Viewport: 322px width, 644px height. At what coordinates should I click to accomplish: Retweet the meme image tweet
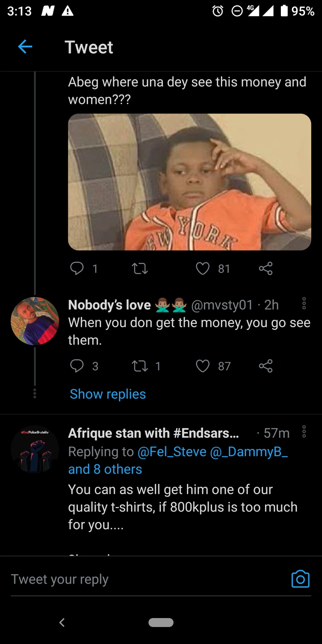(140, 268)
